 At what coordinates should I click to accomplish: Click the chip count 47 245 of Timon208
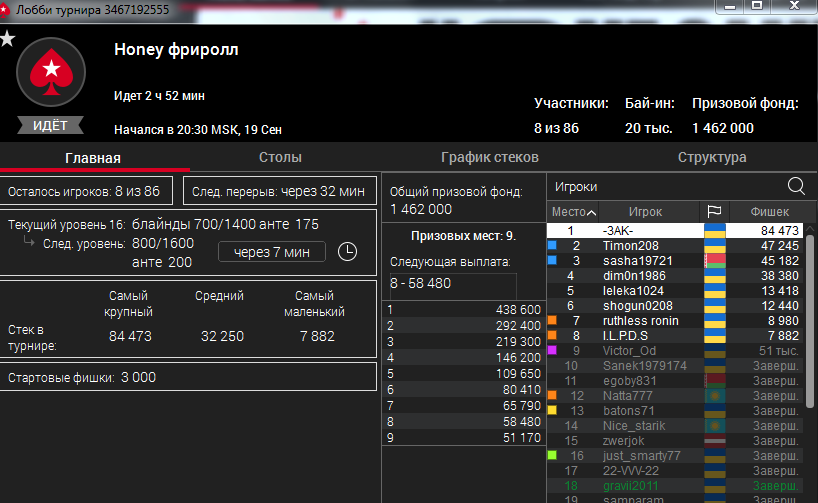click(x=779, y=246)
